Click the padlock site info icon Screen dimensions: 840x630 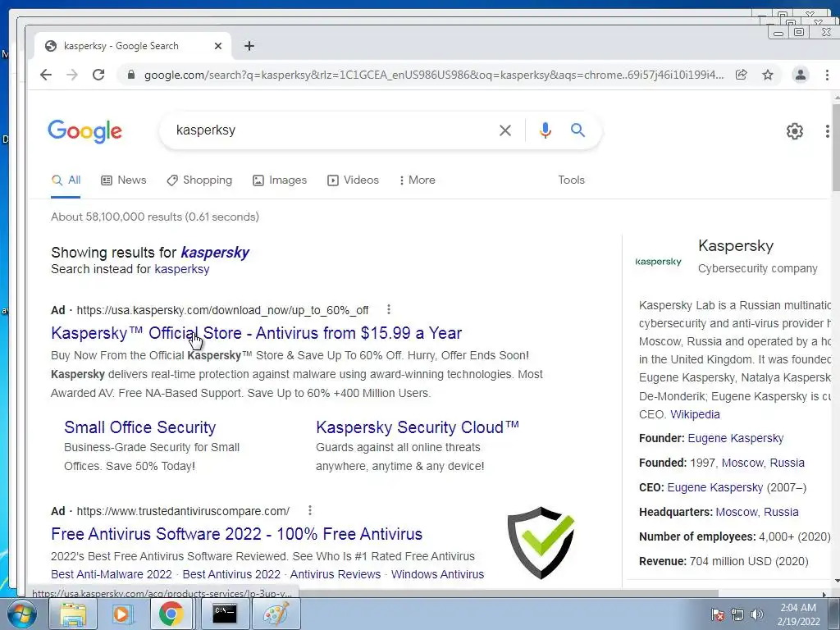pos(130,75)
